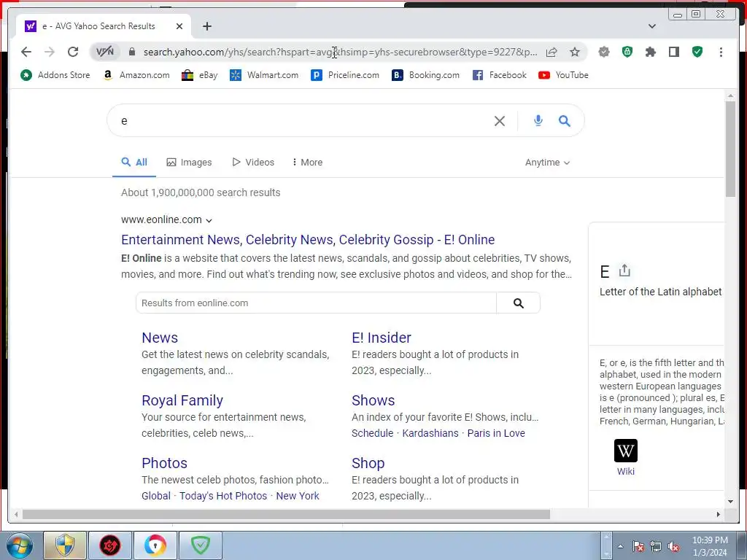Screen dimensions: 747x560
Task: Open the Kardashians sublink
Action: (x=430, y=433)
